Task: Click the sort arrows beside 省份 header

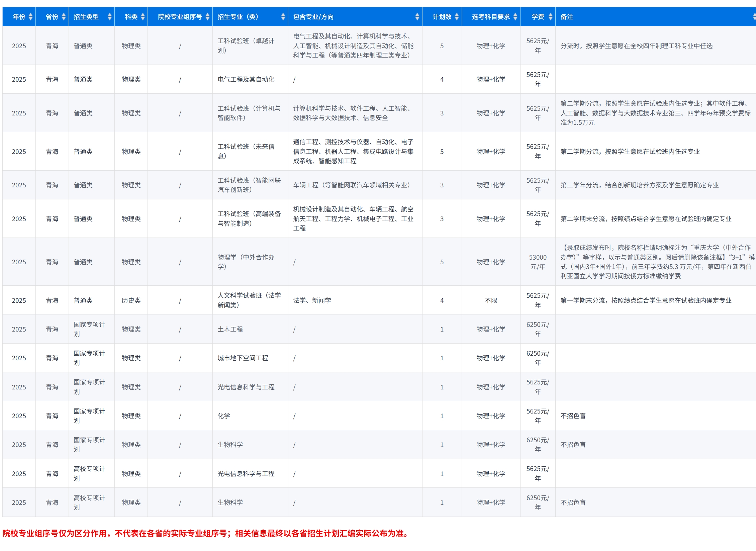Action: pos(64,17)
